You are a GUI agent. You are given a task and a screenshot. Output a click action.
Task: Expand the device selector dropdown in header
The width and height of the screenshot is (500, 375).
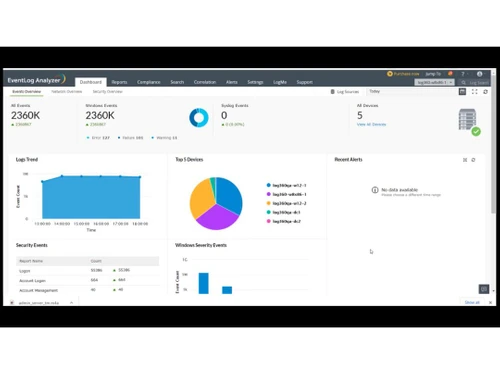pos(434,82)
